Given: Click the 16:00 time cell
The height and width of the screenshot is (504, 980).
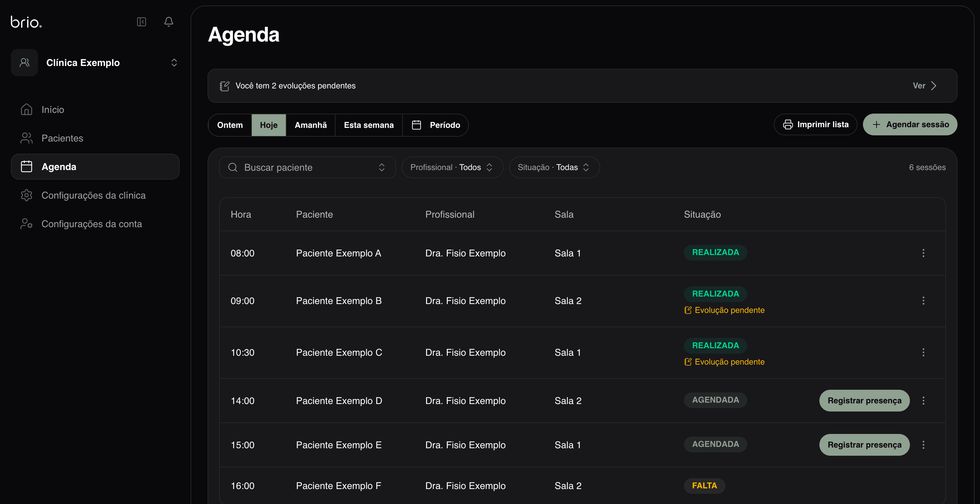Looking at the screenshot, I should [x=242, y=486].
